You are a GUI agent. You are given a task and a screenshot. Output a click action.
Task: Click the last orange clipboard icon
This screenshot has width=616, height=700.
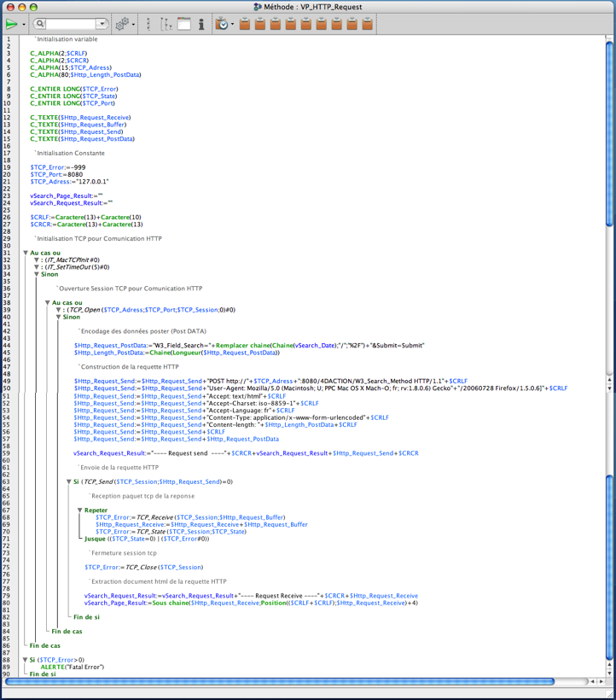[368, 24]
